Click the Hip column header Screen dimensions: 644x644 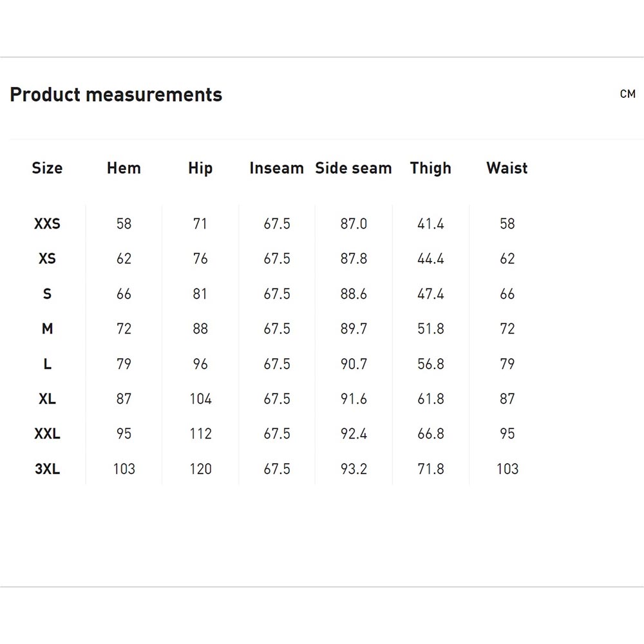click(200, 168)
